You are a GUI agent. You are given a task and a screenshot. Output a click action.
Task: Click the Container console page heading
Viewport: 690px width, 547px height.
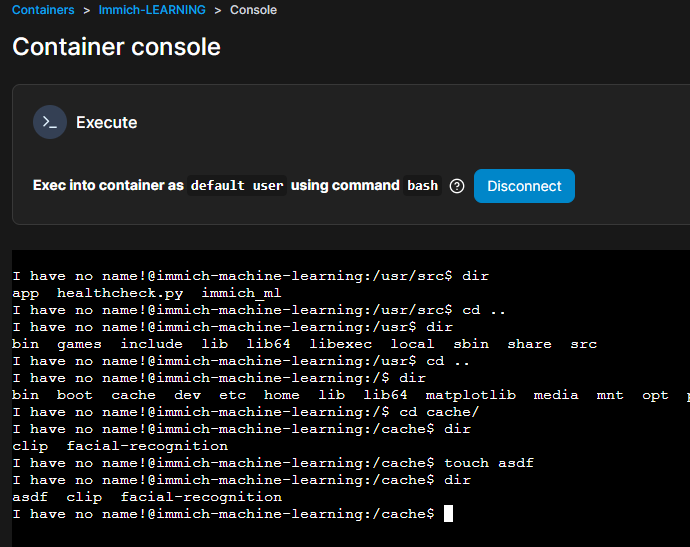pos(116,47)
